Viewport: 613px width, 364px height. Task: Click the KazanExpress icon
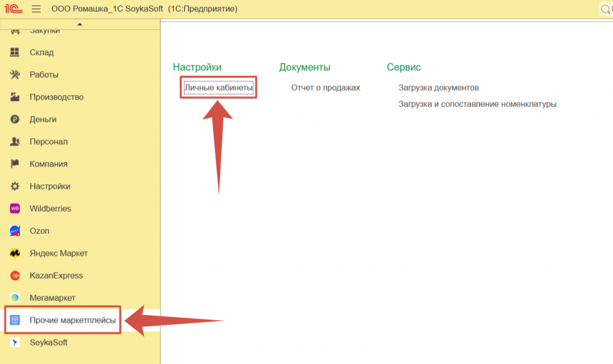pos(16,275)
